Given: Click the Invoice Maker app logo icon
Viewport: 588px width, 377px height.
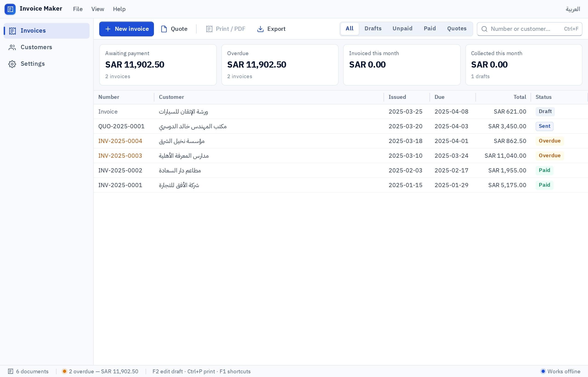Looking at the screenshot, I should [10, 9].
